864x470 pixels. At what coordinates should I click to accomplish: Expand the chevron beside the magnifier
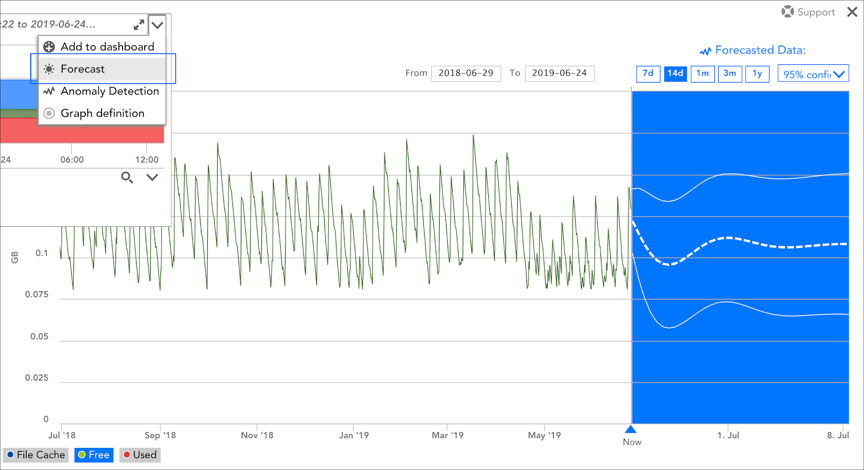pyautogui.click(x=152, y=177)
